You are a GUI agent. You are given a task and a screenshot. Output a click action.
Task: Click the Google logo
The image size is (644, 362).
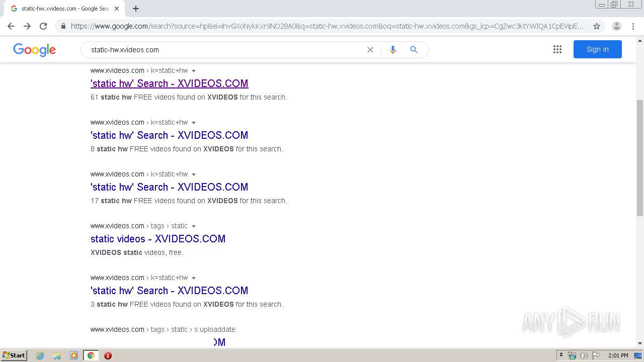tap(35, 50)
